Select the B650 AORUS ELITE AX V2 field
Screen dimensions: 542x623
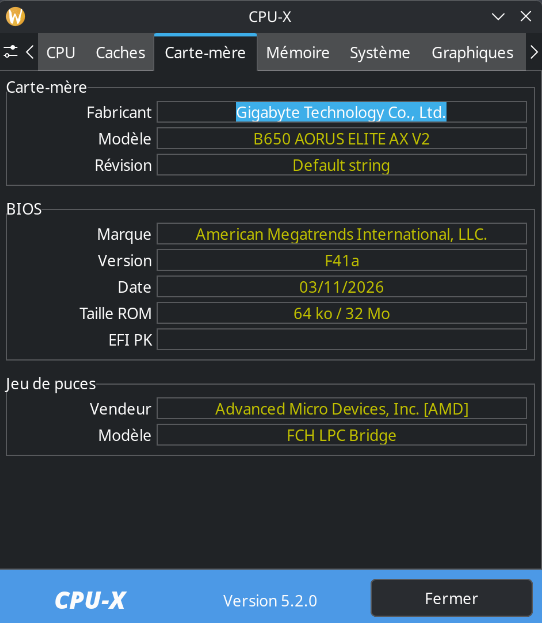pyautogui.click(x=342, y=139)
